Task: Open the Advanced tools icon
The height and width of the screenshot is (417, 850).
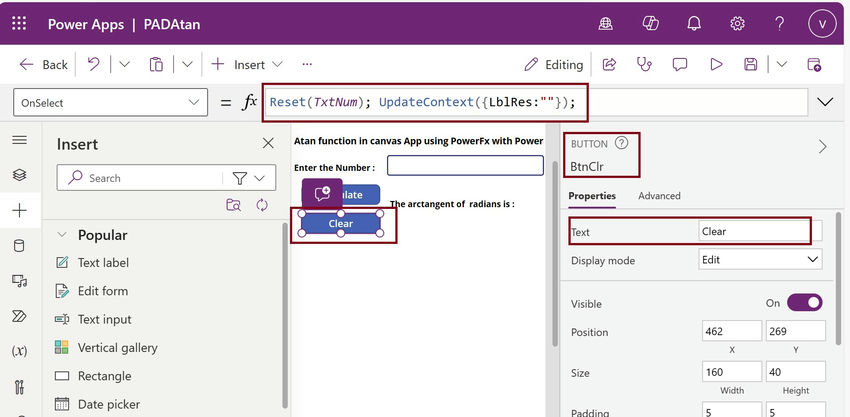Action: tap(20, 387)
